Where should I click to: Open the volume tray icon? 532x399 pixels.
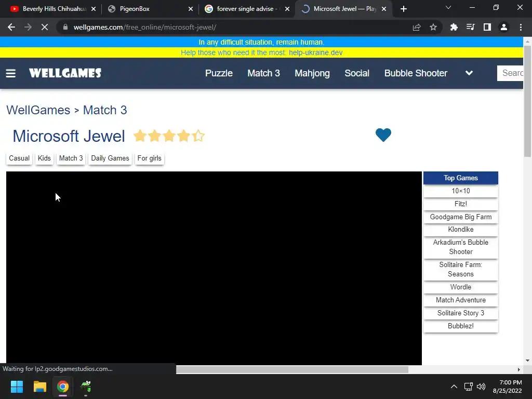(x=481, y=387)
